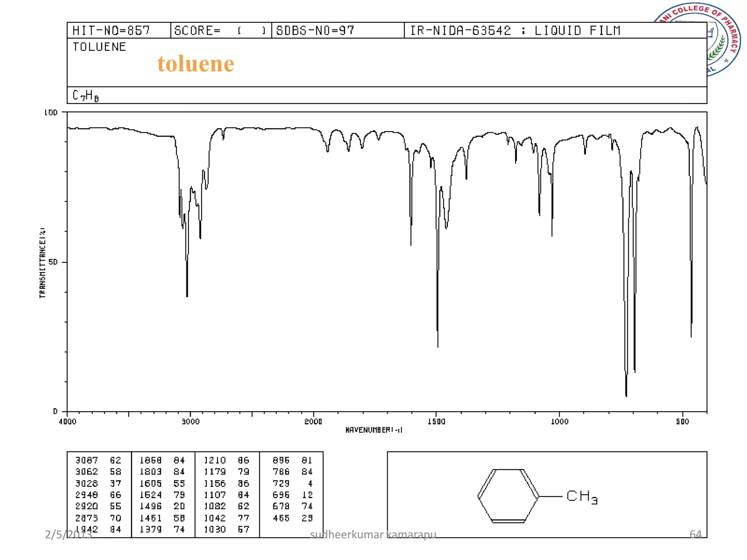
Task: Click the 729 peak table entry
Action: pos(281,483)
